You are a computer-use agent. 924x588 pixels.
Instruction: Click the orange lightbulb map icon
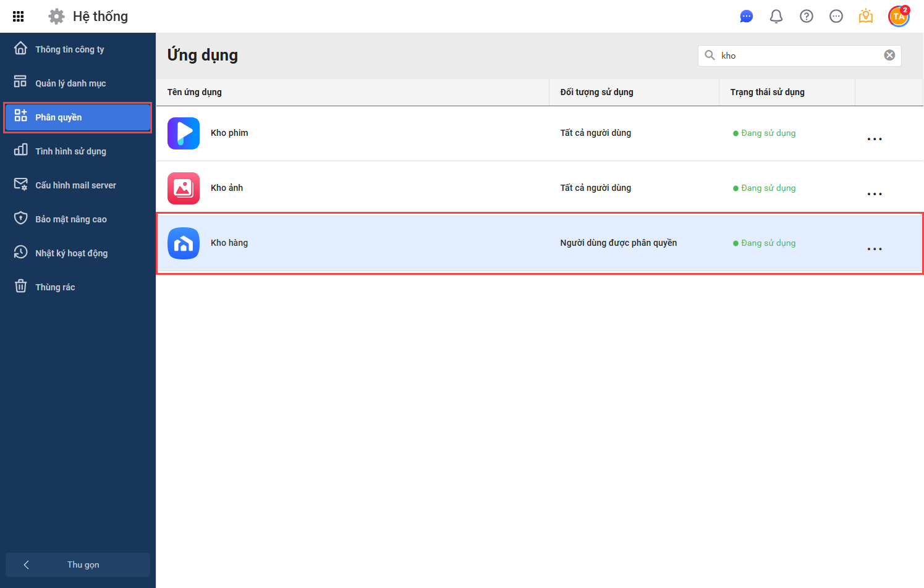coord(866,17)
